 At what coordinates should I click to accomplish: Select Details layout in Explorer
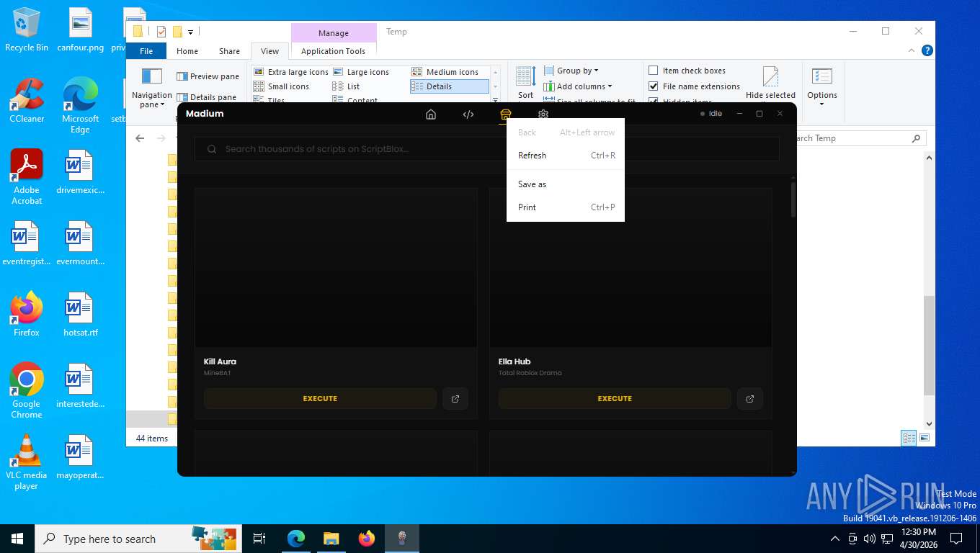coord(450,86)
